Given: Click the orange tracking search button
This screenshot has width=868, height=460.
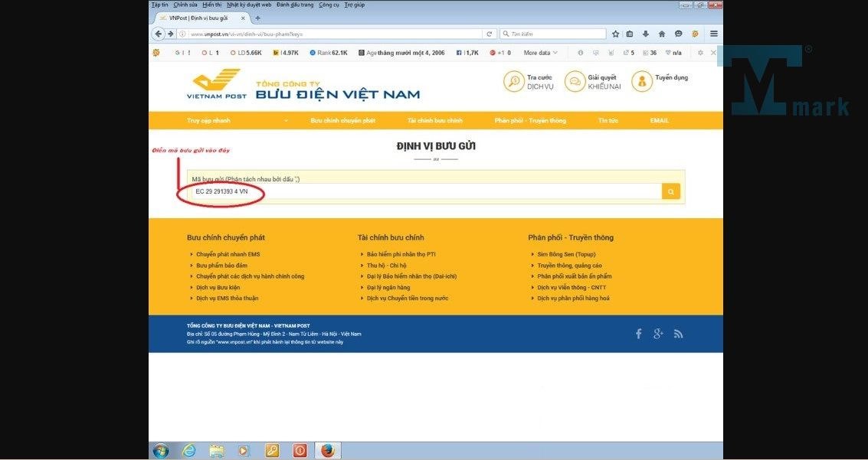Looking at the screenshot, I should (x=671, y=192).
